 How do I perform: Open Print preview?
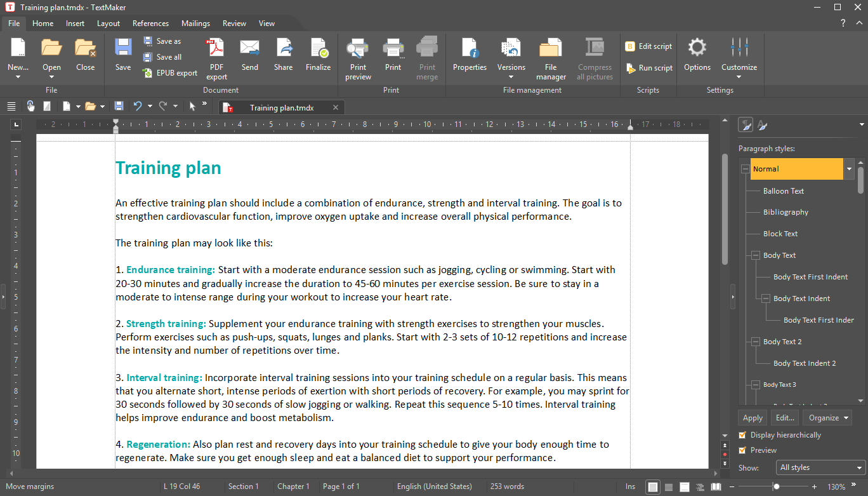point(358,50)
